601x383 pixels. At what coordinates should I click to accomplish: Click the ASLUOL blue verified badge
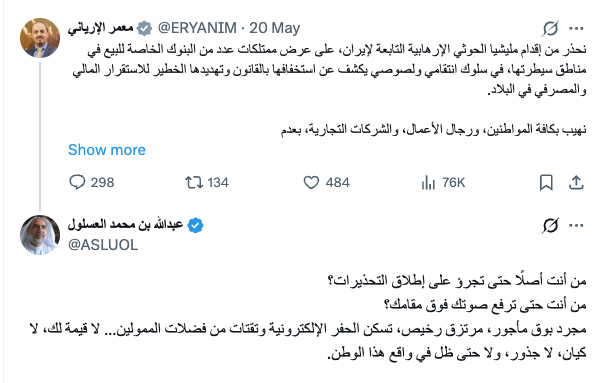[195, 225]
